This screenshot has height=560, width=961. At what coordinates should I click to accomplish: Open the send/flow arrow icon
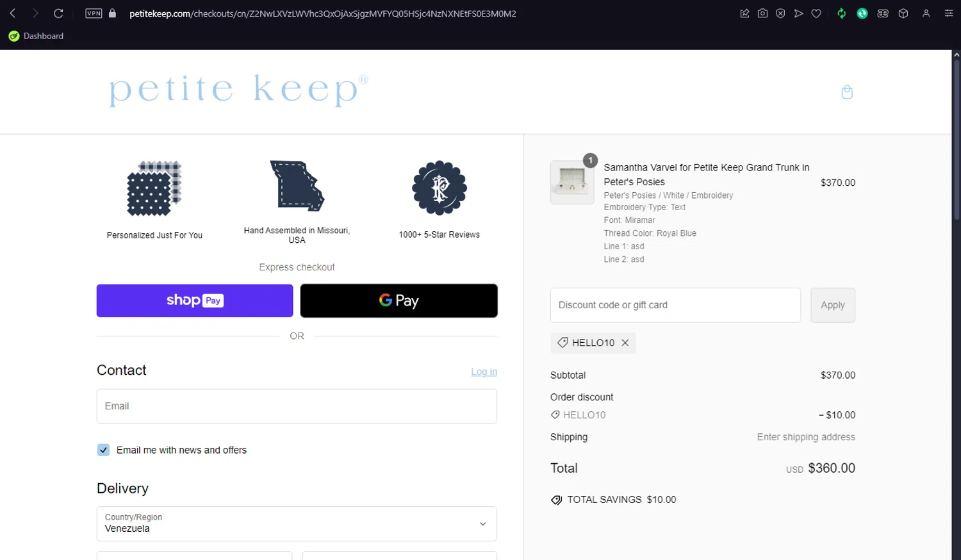tap(798, 13)
